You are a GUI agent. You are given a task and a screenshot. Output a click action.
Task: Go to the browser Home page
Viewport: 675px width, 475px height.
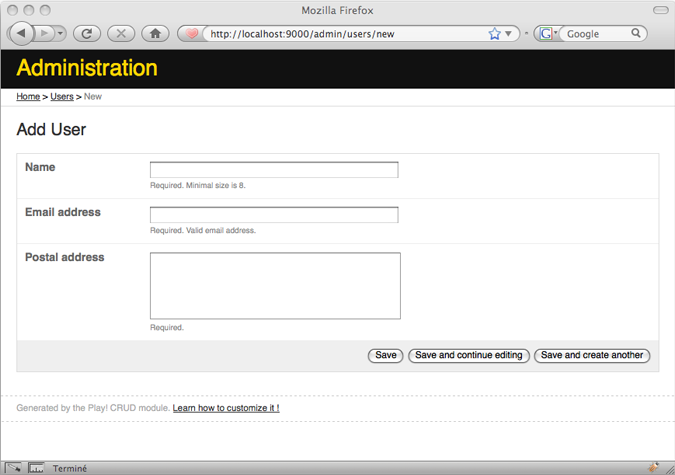[155, 34]
